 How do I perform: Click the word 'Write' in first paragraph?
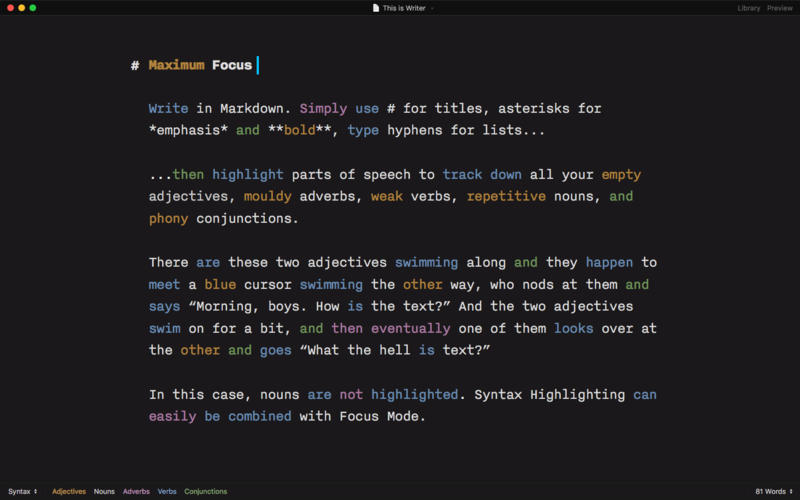(168, 109)
